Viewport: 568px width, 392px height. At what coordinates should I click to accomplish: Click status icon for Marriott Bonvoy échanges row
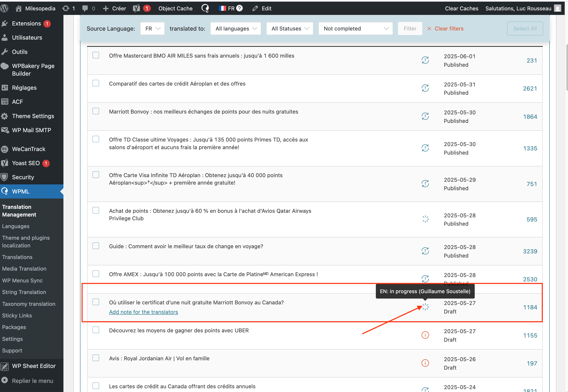tap(425, 116)
